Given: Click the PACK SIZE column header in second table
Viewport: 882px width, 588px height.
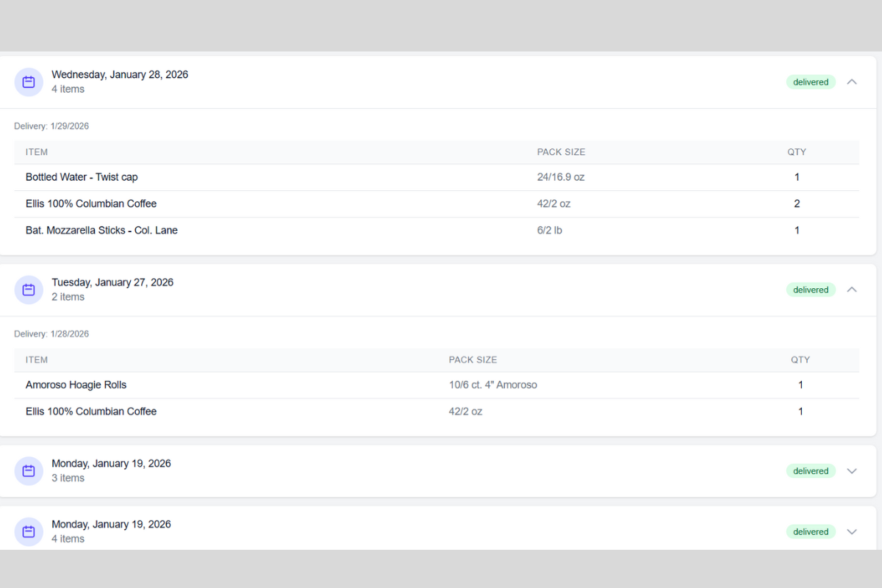Looking at the screenshot, I should [473, 359].
